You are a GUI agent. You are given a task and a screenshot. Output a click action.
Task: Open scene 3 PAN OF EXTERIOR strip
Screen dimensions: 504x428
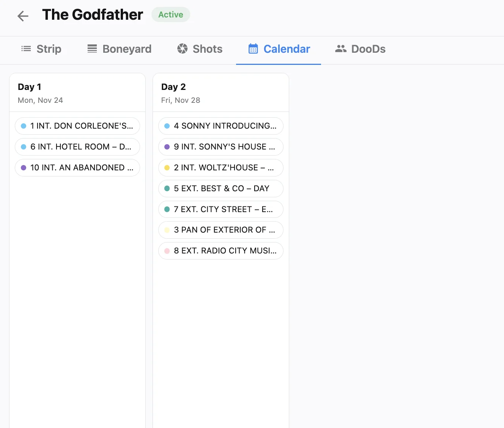(x=221, y=230)
